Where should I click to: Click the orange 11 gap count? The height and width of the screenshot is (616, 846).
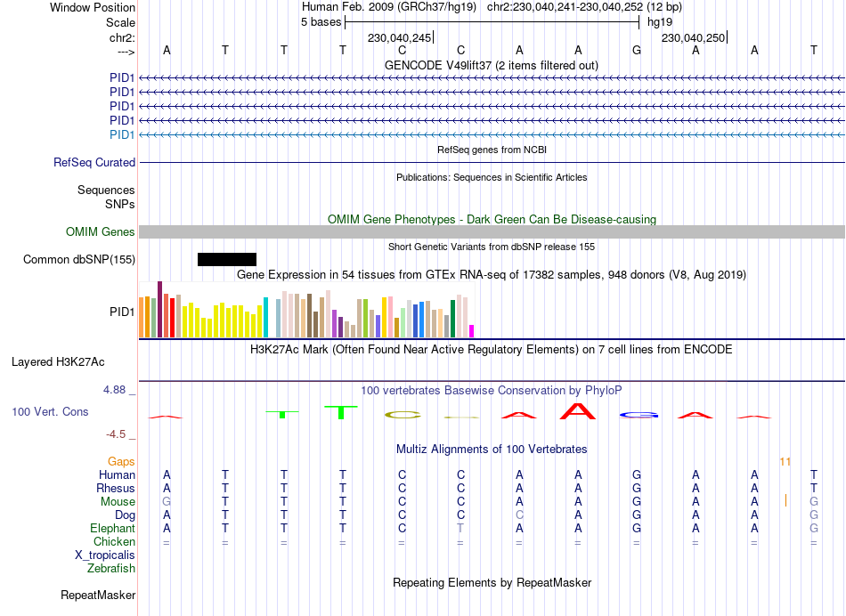(785, 462)
